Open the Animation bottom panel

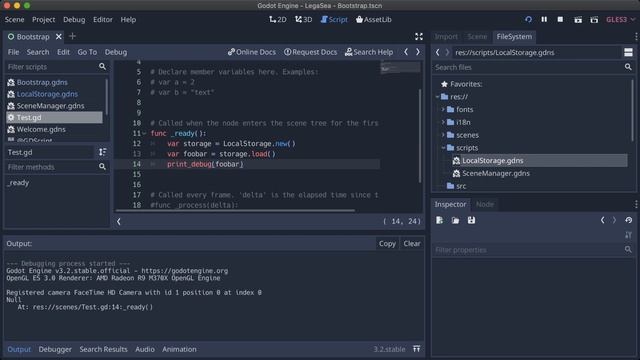point(179,349)
